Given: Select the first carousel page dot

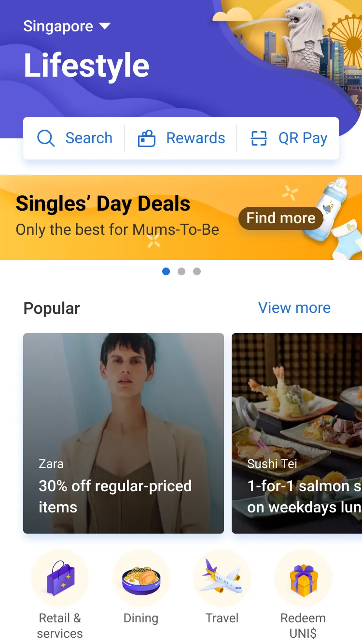Looking at the screenshot, I should coord(166,271).
